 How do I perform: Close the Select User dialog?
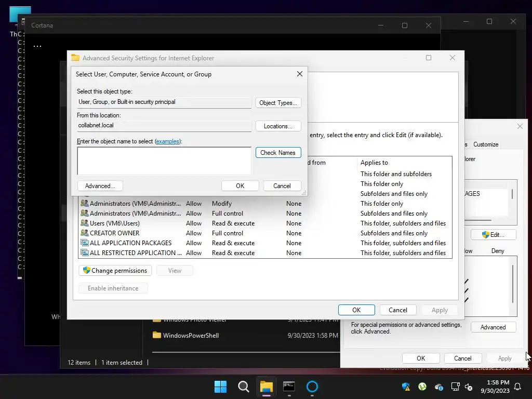[x=300, y=74]
